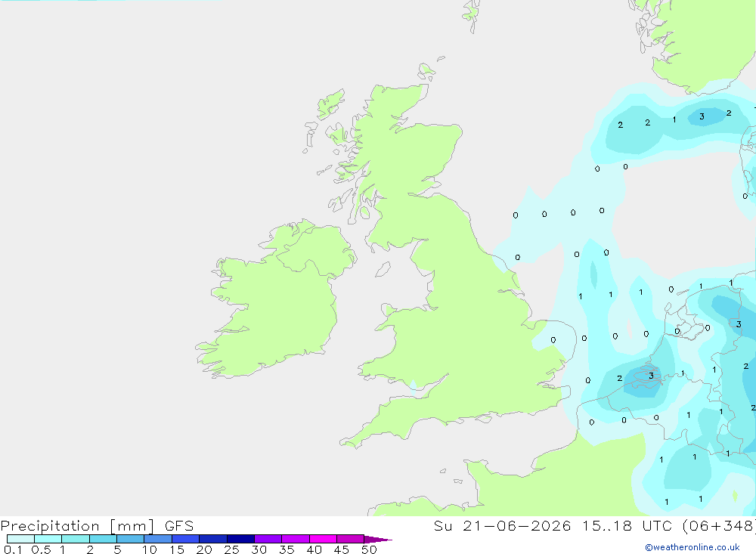Click the legend swatch between 15 and 20
Viewport: 756px width, 554px height.
pos(185,539)
